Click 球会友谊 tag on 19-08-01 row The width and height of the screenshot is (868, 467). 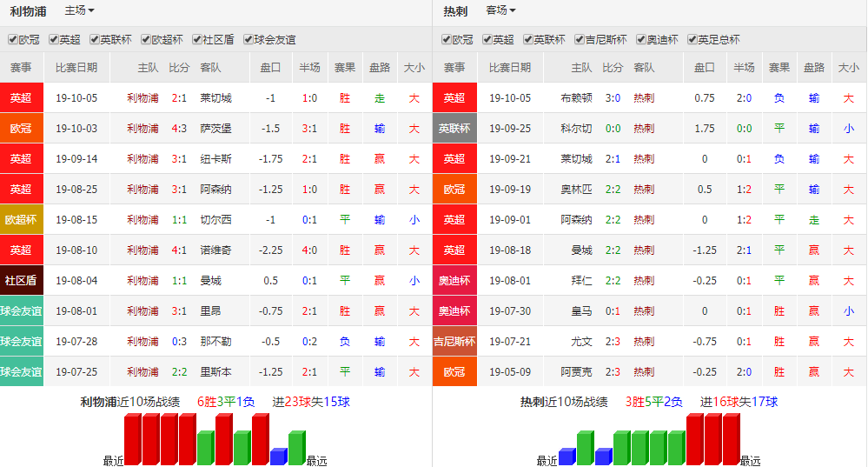pyautogui.click(x=21, y=311)
